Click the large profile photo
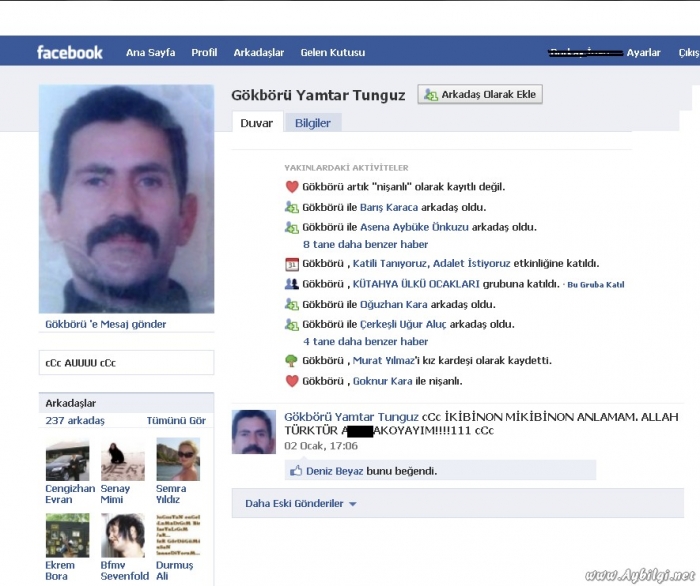The height and width of the screenshot is (586, 700). (x=126, y=199)
